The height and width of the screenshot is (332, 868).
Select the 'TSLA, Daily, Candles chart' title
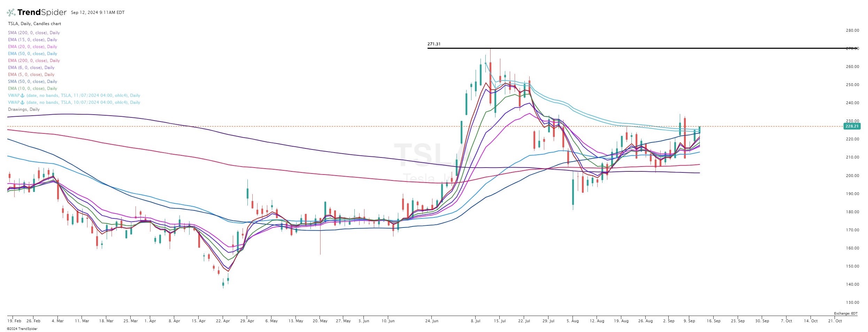[x=34, y=24]
